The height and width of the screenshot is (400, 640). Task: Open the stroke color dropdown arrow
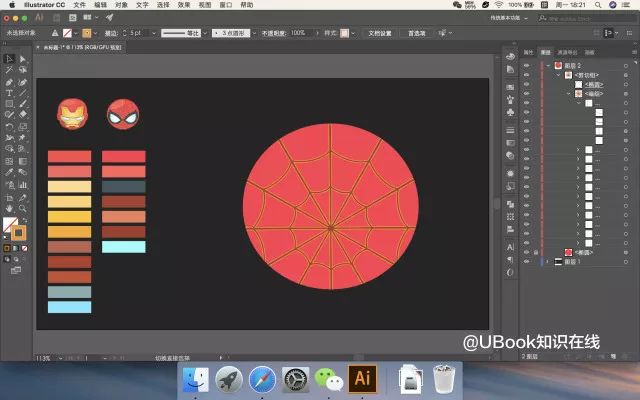pos(96,33)
